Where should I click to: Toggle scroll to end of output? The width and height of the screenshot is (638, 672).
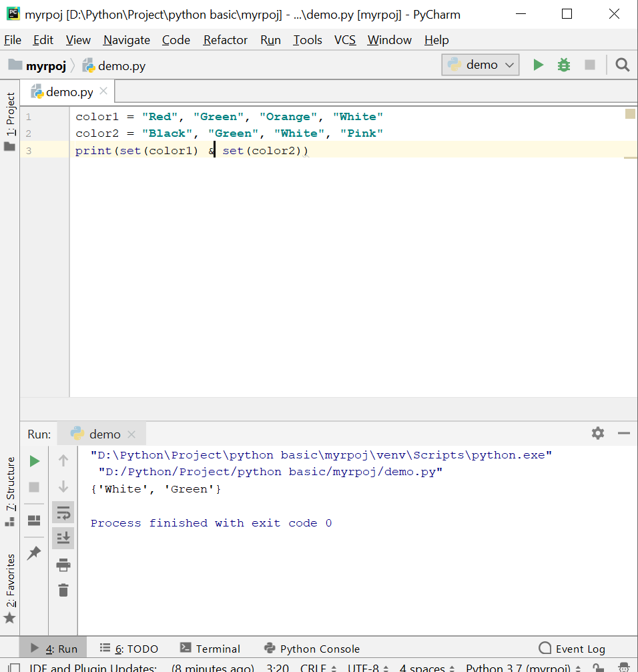(x=63, y=538)
